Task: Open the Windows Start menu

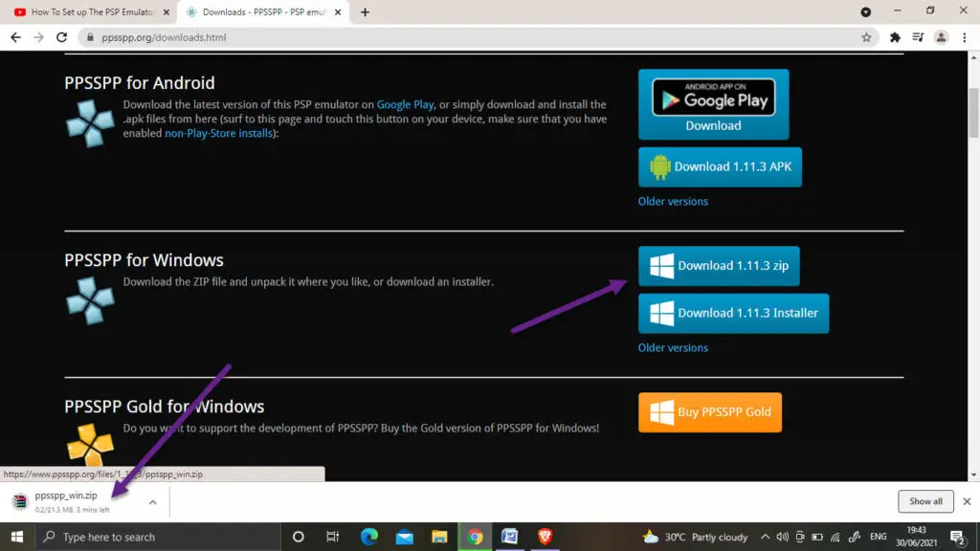Action: pyautogui.click(x=17, y=537)
